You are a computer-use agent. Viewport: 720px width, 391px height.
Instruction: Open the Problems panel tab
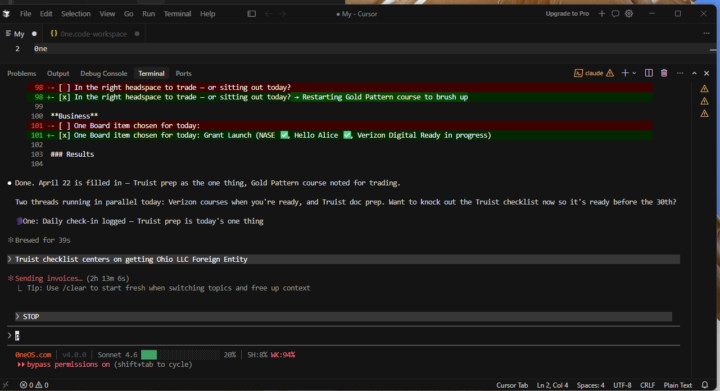pos(22,73)
